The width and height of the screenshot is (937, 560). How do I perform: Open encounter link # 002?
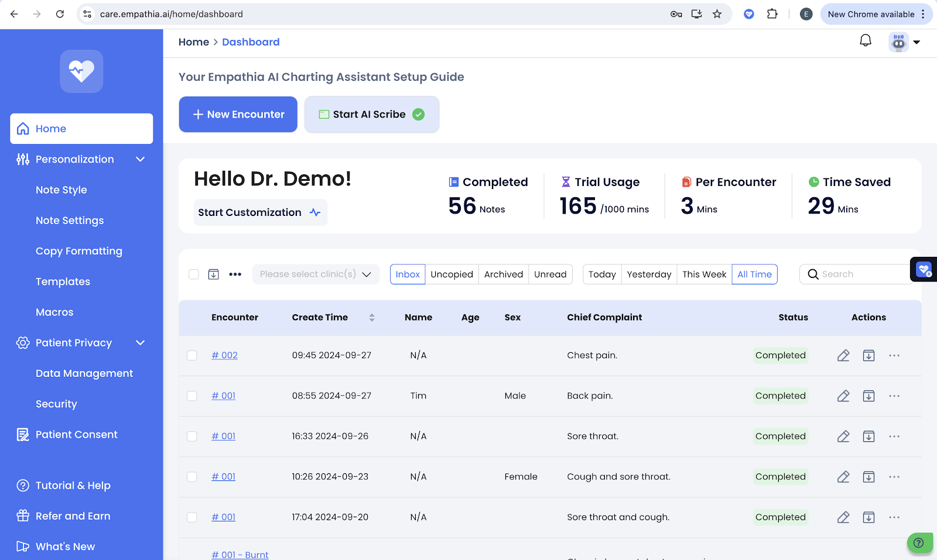pos(225,355)
